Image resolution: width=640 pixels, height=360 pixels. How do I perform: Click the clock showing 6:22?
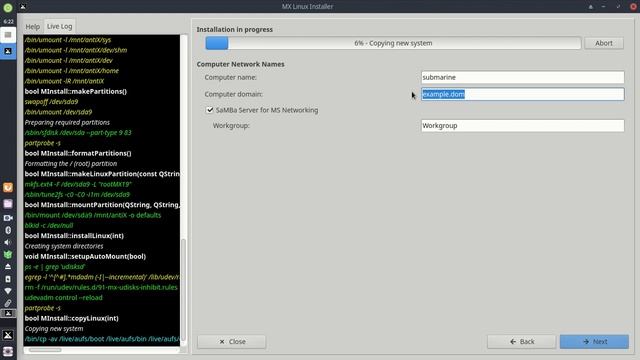pyautogui.click(x=8, y=21)
